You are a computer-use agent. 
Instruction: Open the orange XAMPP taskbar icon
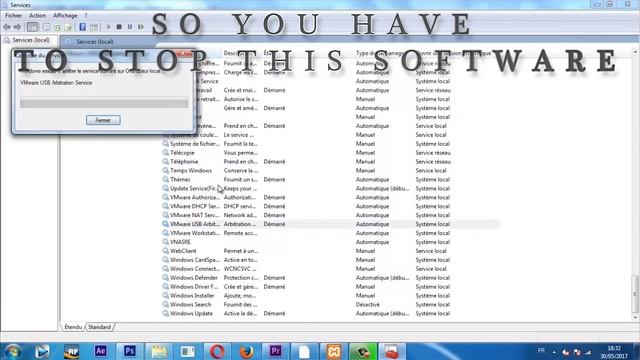pos(333,351)
